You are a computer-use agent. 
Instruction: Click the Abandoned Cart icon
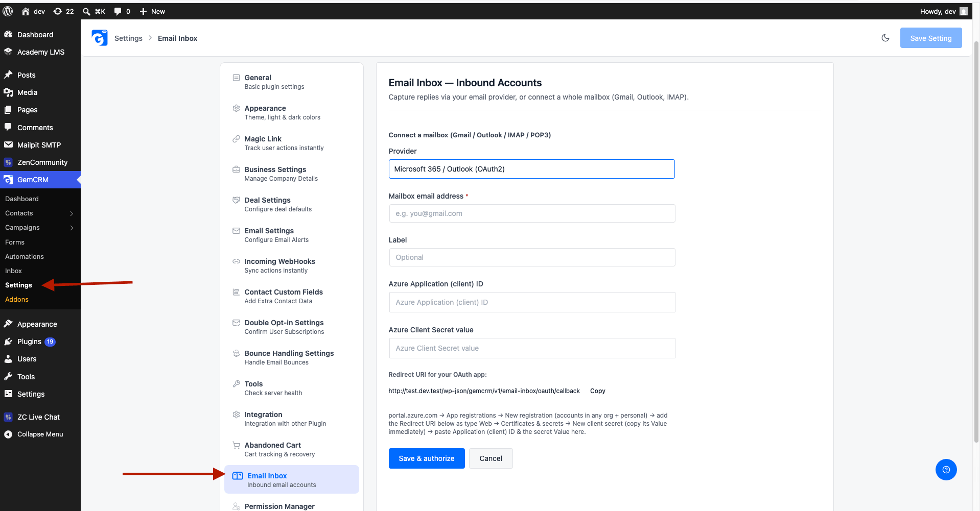[236, 445]
